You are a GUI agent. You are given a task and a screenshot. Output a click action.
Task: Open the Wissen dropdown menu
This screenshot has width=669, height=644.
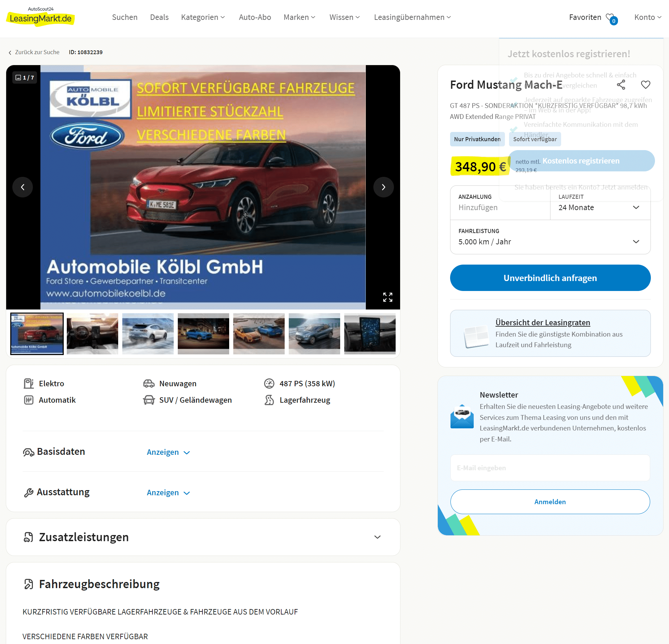pos(345,17)
